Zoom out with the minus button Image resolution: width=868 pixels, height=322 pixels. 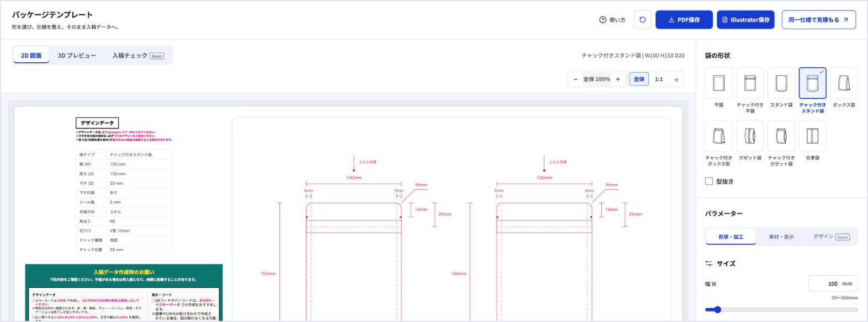(x=575, y=79)
